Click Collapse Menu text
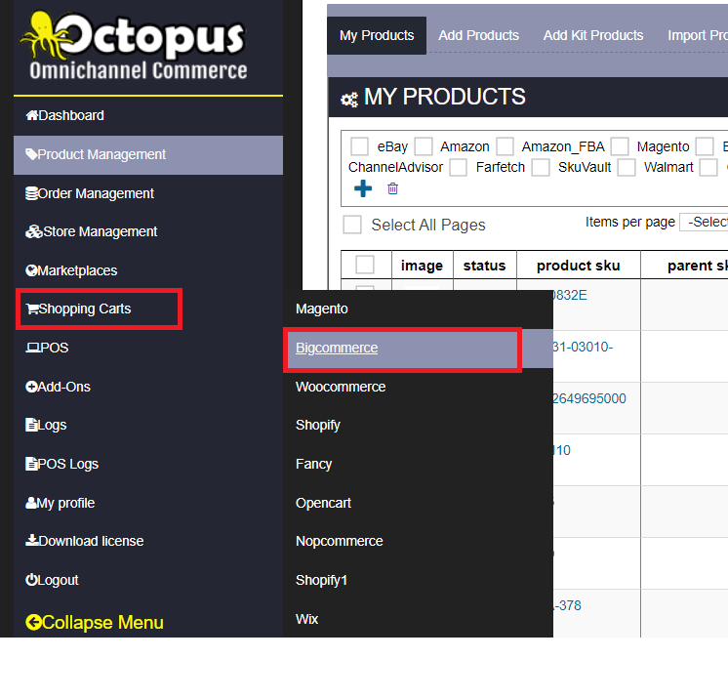This screenshot has height=700, width=728. (102, 623)
